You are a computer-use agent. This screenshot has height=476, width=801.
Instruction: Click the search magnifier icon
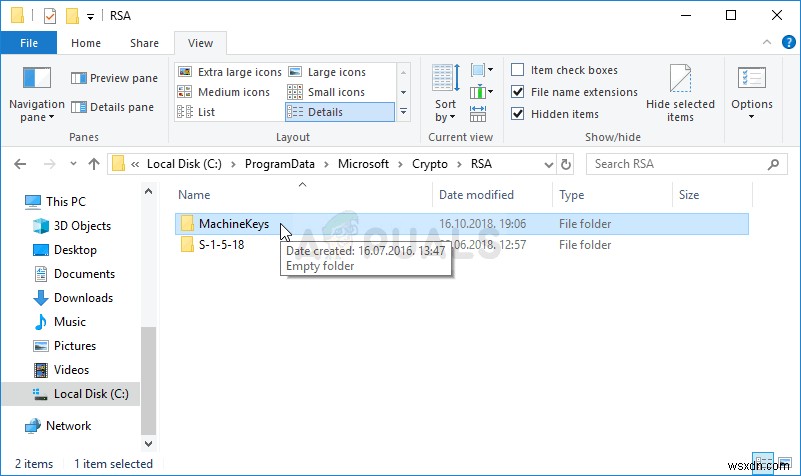coord(773,164)
